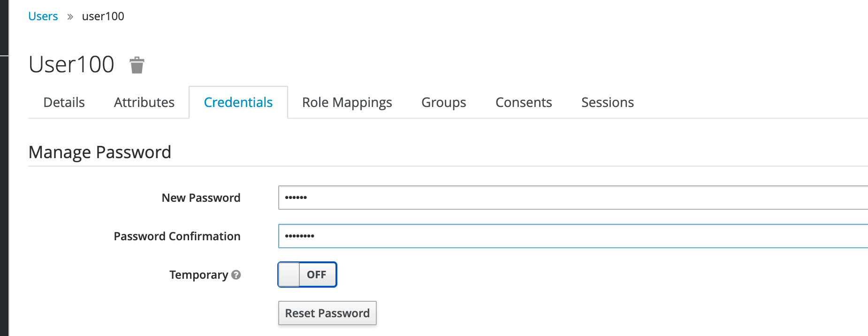
Task: Switch to the Details tab
Action: point(64,102)
